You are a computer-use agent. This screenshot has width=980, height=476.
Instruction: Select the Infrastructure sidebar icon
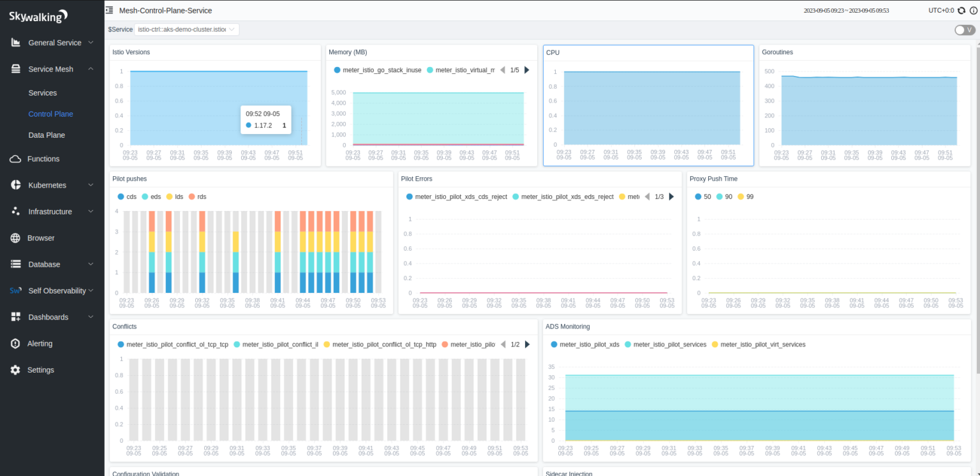pos(14,211)
